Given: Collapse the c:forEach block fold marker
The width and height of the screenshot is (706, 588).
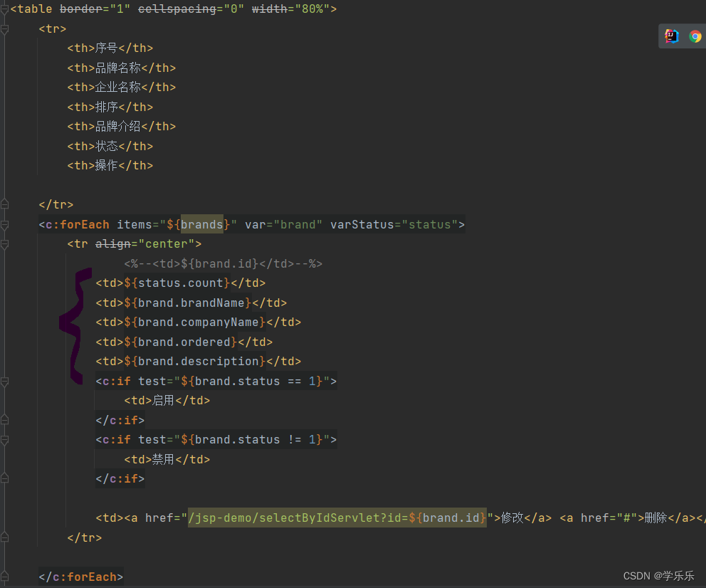Looking at the screenshot, I should (x=4, y=225).
